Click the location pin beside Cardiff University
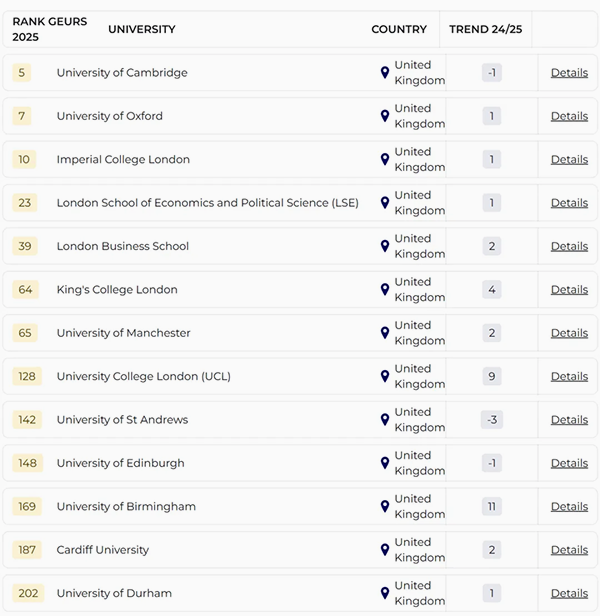 pyautogui.click(x=385, y=550)
